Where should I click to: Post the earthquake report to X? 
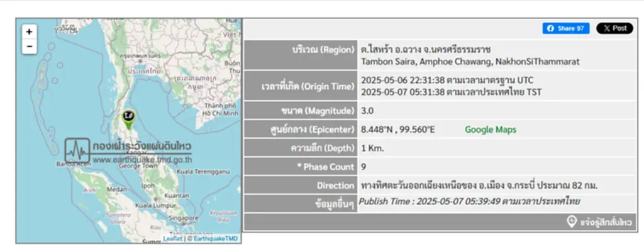click(614, 28)
